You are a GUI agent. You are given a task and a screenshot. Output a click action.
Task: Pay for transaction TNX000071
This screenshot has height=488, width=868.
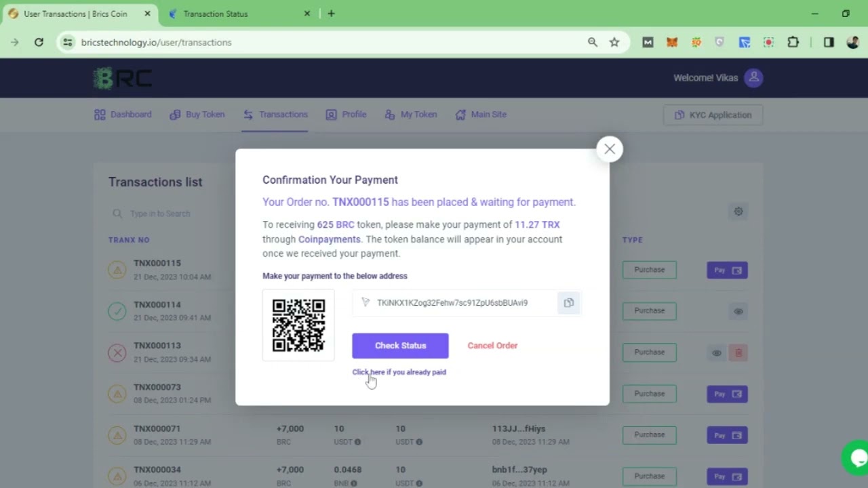tap(727, 435)
